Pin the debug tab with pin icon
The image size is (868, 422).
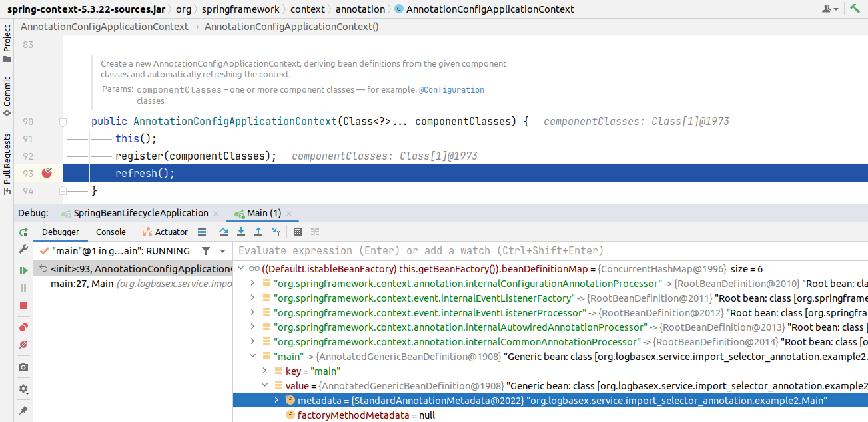(x=23, y=411)
